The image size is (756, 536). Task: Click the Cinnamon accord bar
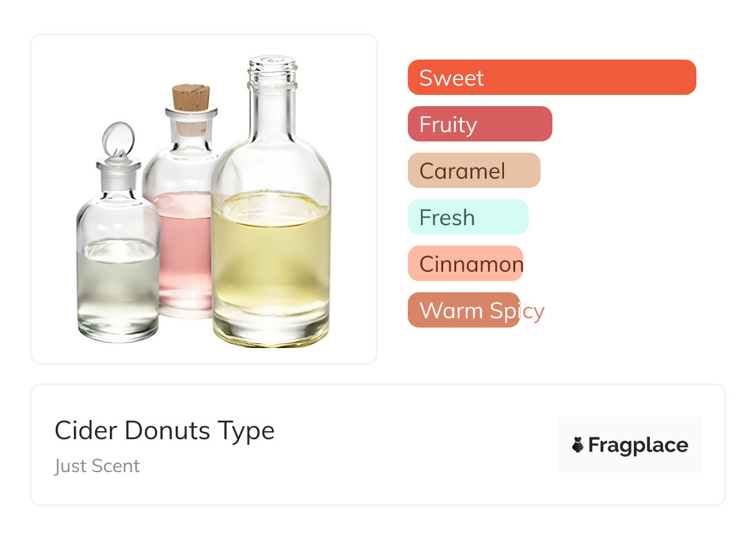pos(466,264)
